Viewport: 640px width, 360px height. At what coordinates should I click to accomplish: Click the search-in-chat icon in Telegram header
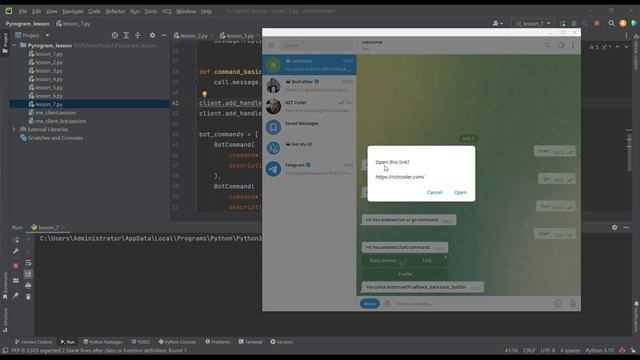pos(547,45)
